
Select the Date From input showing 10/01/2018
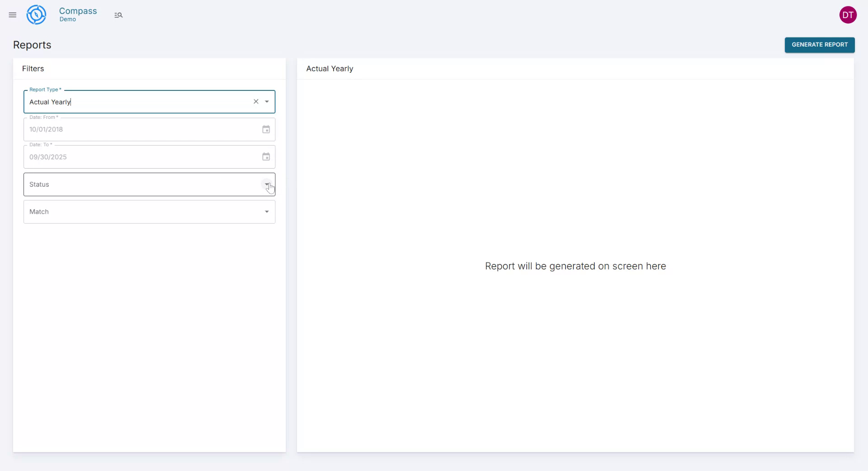[x=136, y=129]
